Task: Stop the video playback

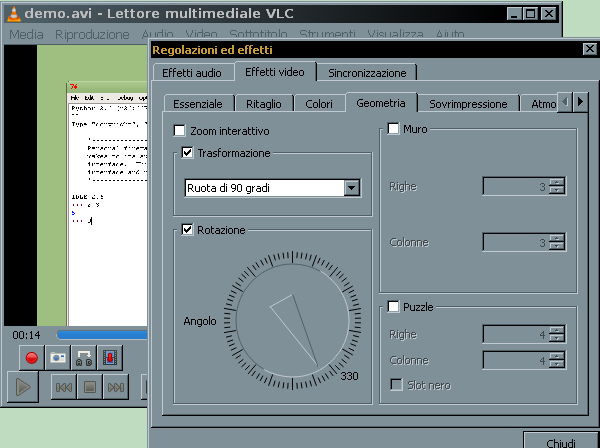Action: (x=89, y=387)
